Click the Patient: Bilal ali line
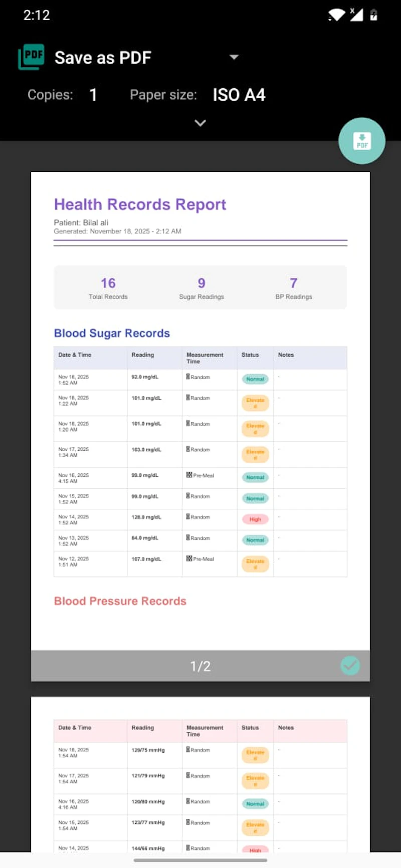The height and width of the screenshot is (868, 401). (81, 222)
